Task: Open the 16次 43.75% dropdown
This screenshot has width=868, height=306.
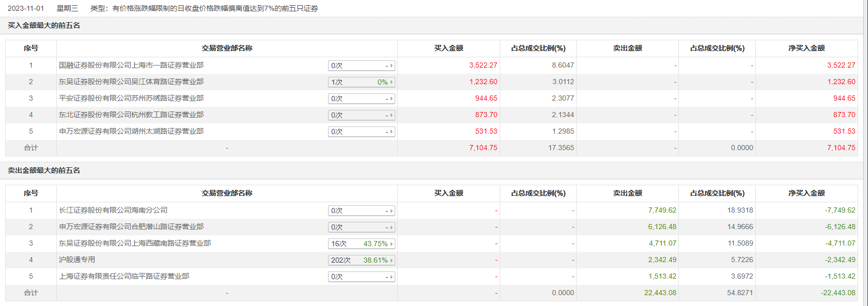Action: pos(361,244)
